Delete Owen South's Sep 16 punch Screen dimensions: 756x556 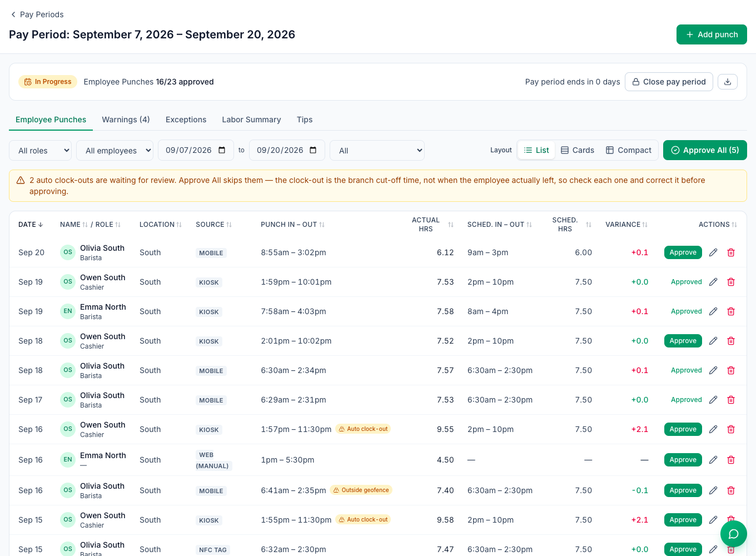click(731, 429)
